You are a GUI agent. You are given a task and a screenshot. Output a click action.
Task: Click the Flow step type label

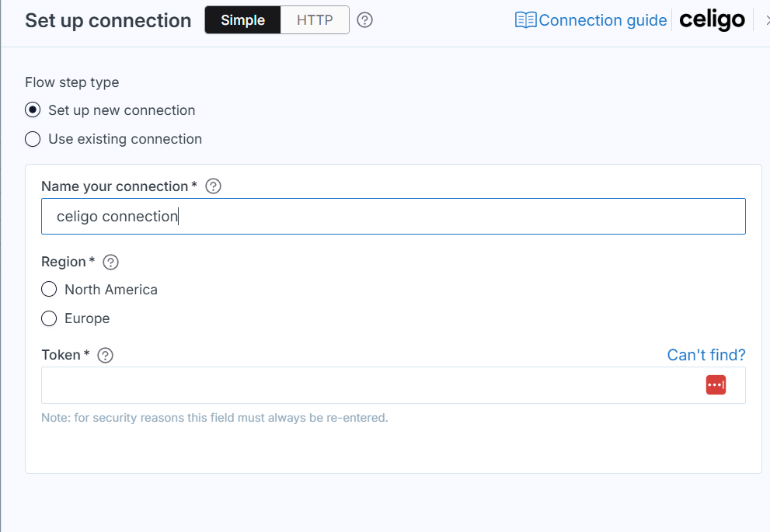click(x=72, y=82)
